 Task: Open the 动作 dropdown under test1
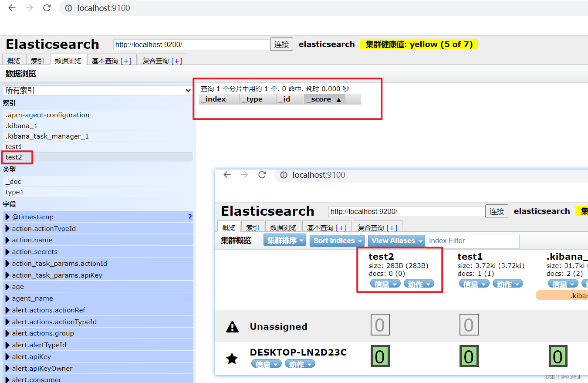pos(508,284)
